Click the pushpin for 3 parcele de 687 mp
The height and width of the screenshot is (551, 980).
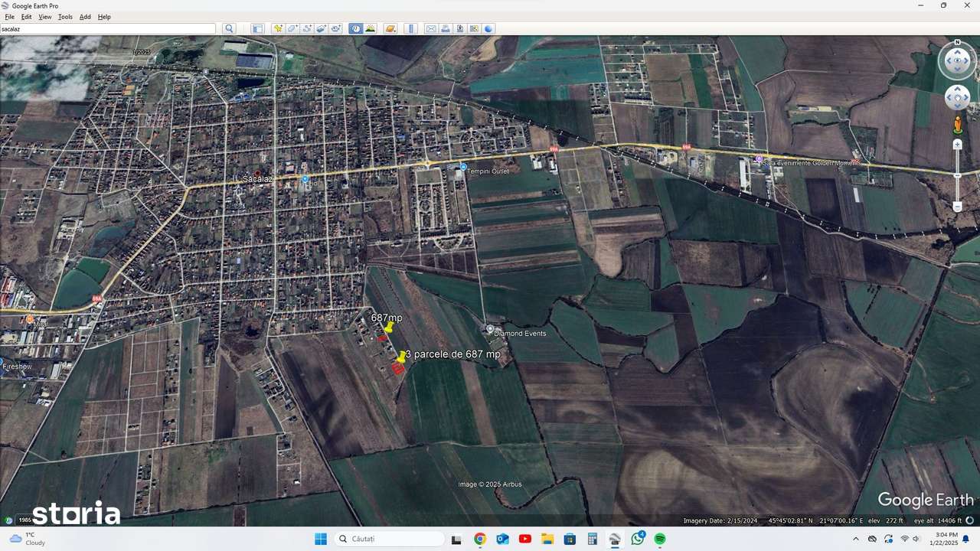coord(401,357)
